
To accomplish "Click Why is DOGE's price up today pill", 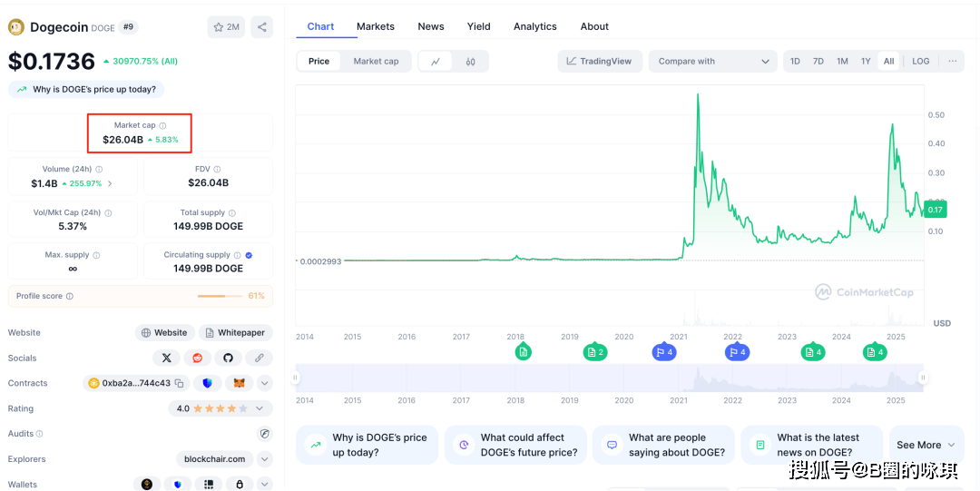I will coord(86,90).
